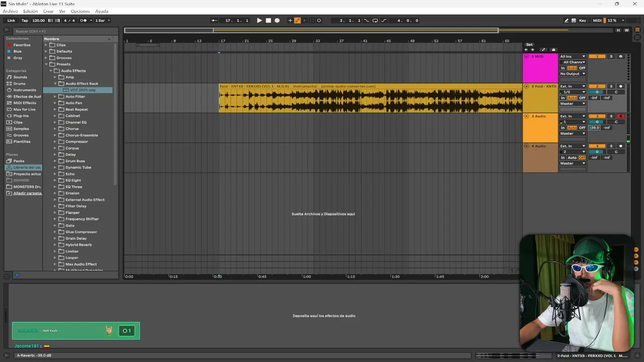
Task: Open the Ver menu
Action: (62, 11)
